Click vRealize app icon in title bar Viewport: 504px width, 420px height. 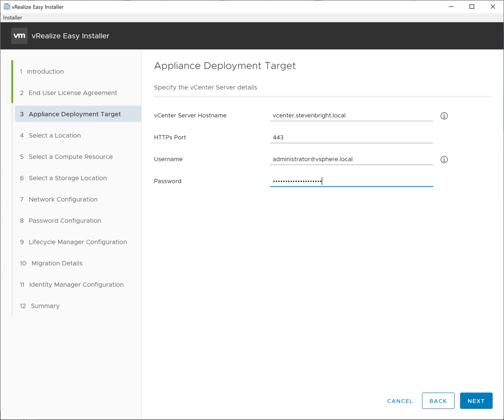(x=7, y=7)
